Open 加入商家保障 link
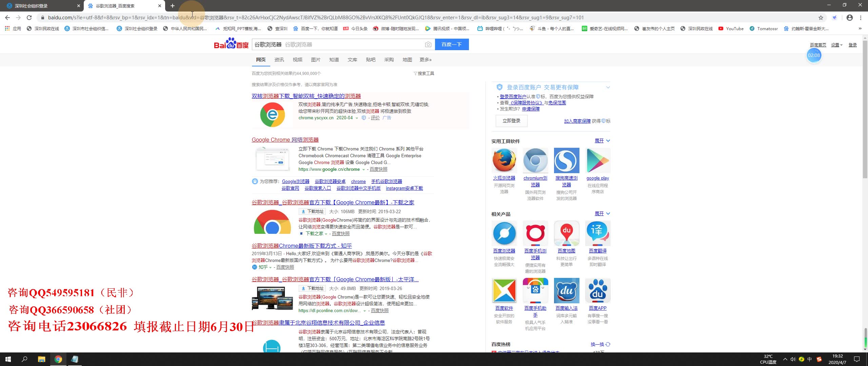 [577, 121]
